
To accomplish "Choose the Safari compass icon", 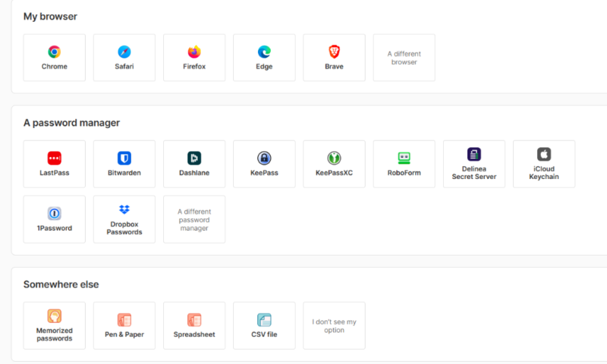I will (124, 52).
